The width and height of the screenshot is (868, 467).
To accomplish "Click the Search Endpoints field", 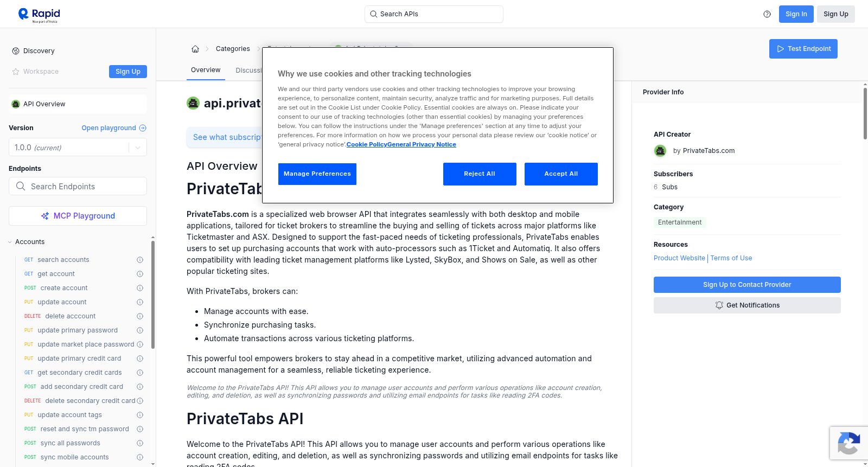I will [x=78, y=186].
